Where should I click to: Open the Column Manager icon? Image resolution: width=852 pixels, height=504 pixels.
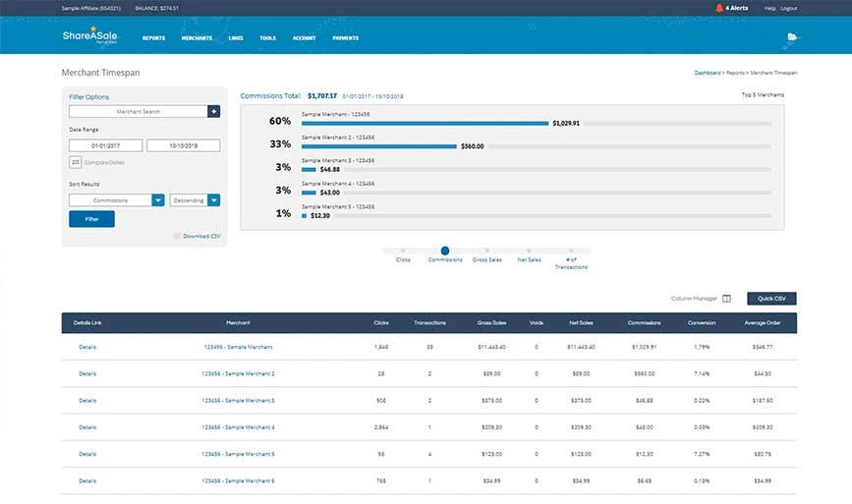(x=727, y=299)
